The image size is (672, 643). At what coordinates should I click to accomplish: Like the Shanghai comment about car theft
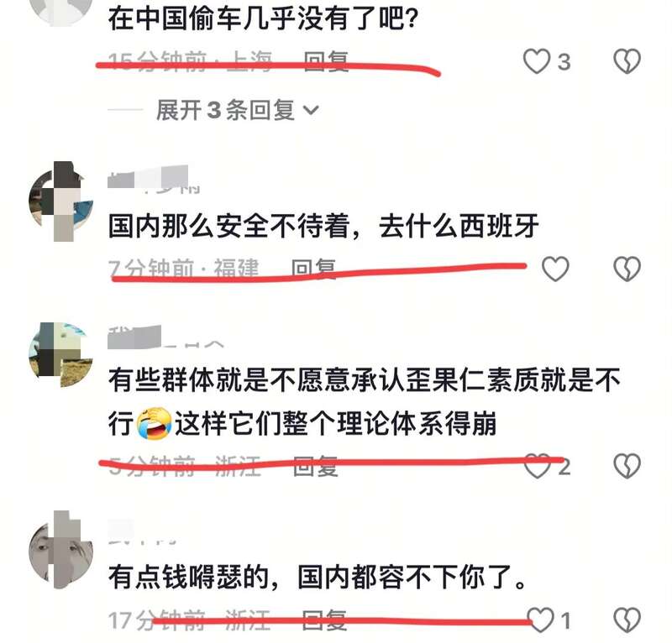(537, 61)
